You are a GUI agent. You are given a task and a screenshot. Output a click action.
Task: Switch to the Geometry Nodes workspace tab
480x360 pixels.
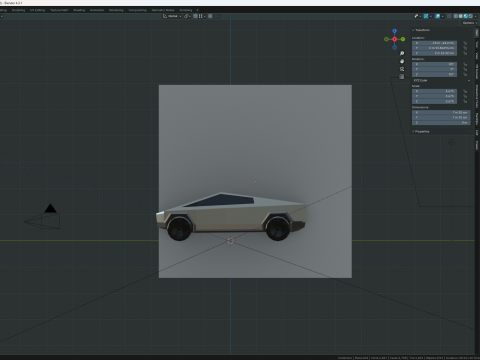point(163,10)
